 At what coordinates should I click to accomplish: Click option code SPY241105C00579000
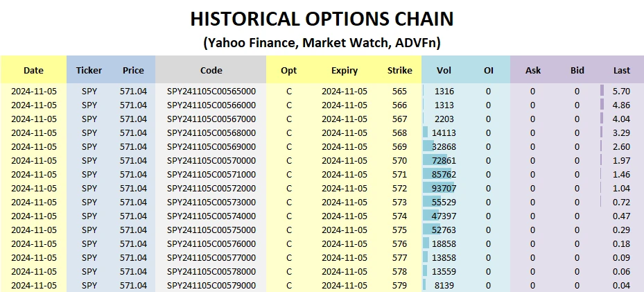[x=211, y=285]
